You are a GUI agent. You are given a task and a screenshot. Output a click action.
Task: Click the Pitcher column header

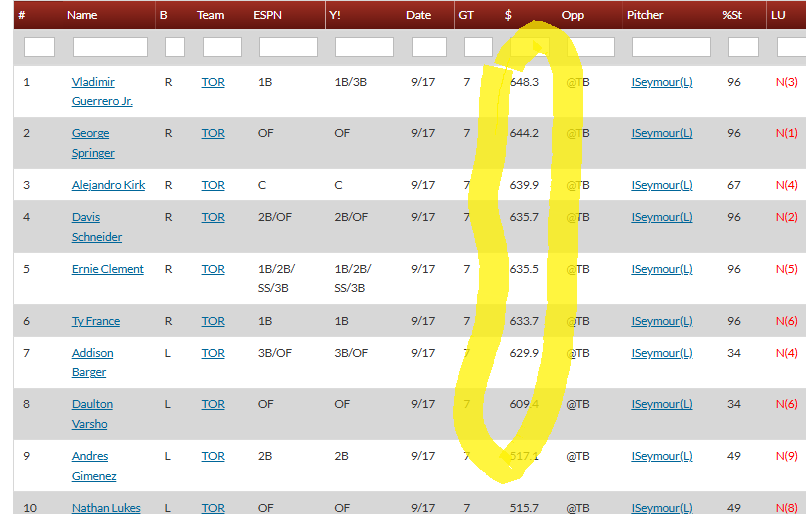[645, 15]
